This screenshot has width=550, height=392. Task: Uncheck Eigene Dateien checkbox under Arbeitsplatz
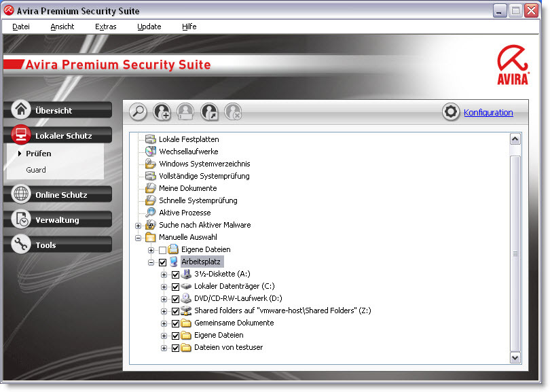pyautogui.click(x=175, y=336)
